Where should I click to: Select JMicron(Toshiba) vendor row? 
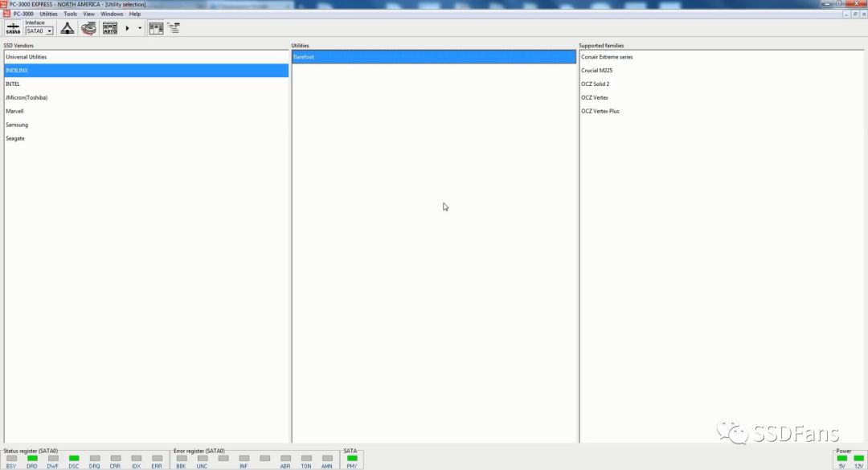(x=146, y=97)
